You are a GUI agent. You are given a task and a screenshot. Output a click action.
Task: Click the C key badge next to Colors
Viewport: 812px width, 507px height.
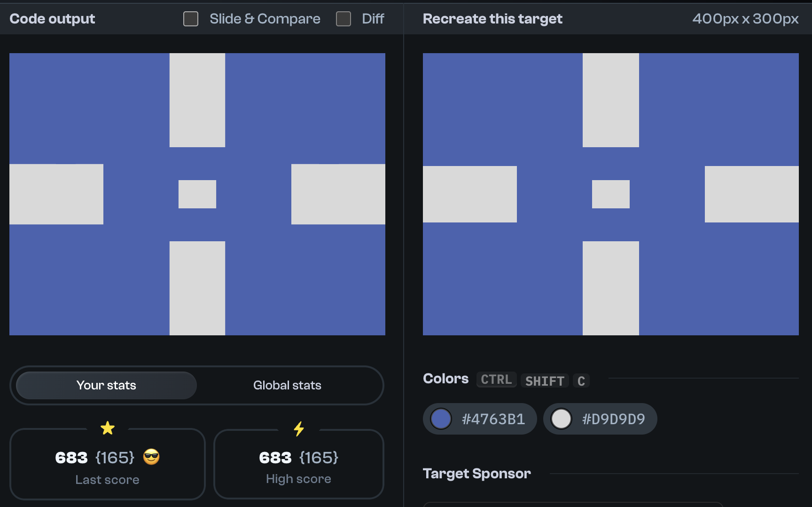tap(581, 381)
